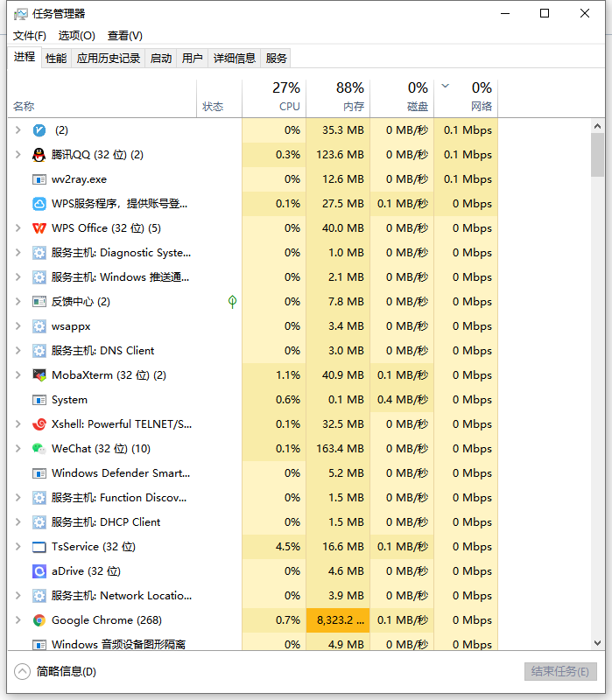Expand the Xshell process group
This screenshot has height=700, width=612.
(18, 424)
